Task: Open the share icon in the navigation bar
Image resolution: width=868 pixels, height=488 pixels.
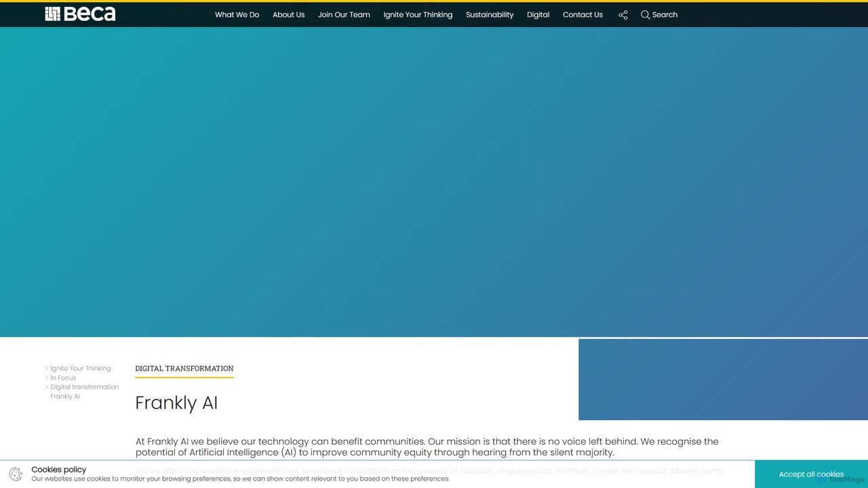Action: click(x=623, y=15)
